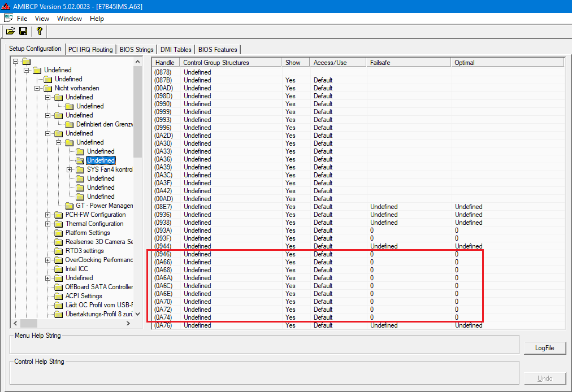
Task: Click the Platform Settings folder icon
Action: pyautogui.click(x=58, y=233)
